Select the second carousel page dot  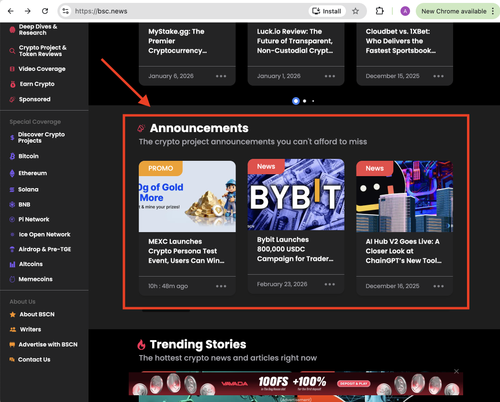pos(304,101)
